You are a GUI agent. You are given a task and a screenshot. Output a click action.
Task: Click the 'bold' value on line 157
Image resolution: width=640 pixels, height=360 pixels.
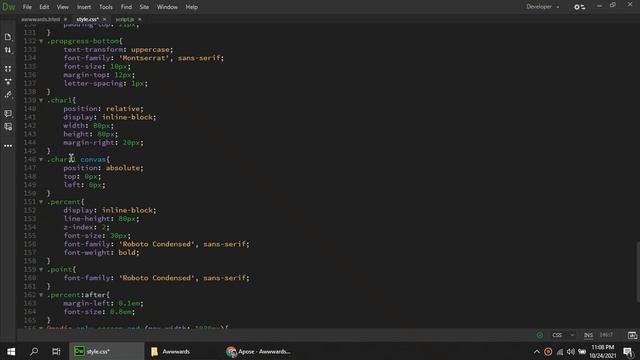[x=127, y=253]
